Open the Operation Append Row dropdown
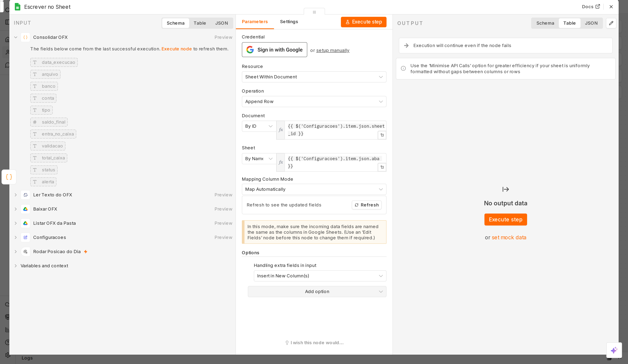This screenshot has height=364, width=628. 314,102
